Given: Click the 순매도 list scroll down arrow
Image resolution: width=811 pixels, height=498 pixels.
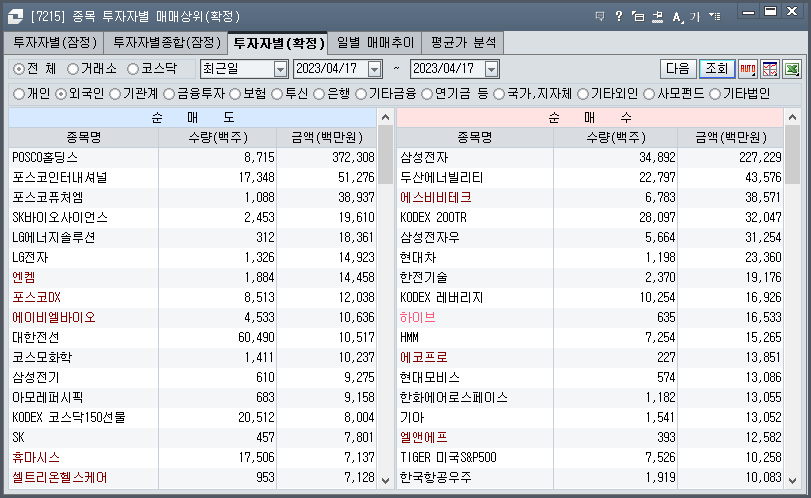Looking at the screenshot, I should point(385,480).
